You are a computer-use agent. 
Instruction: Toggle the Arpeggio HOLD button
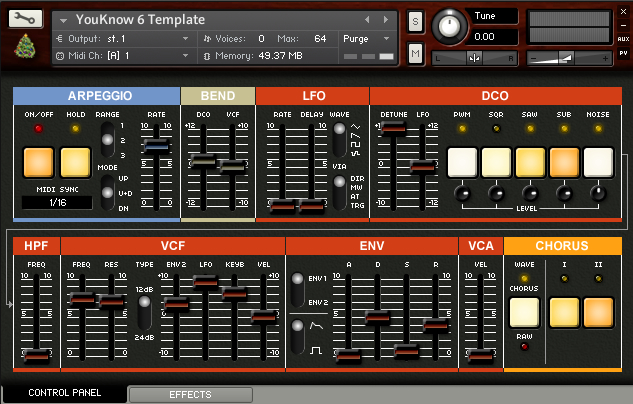click(x=74, y=161)
